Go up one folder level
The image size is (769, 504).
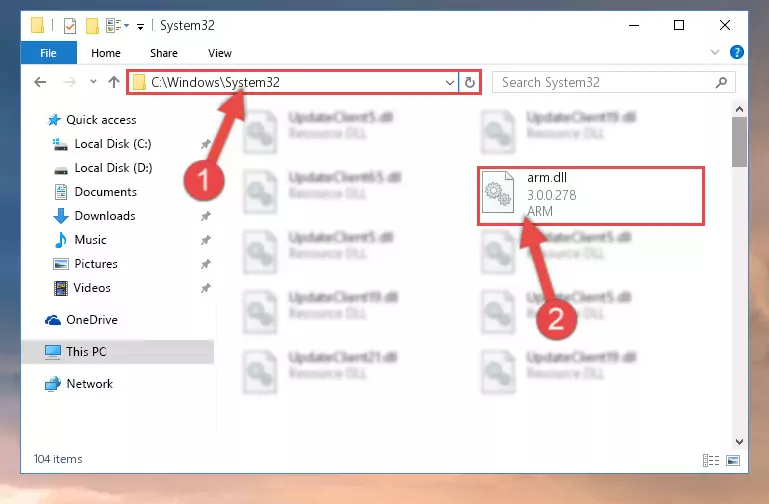[x=114, y=82]
